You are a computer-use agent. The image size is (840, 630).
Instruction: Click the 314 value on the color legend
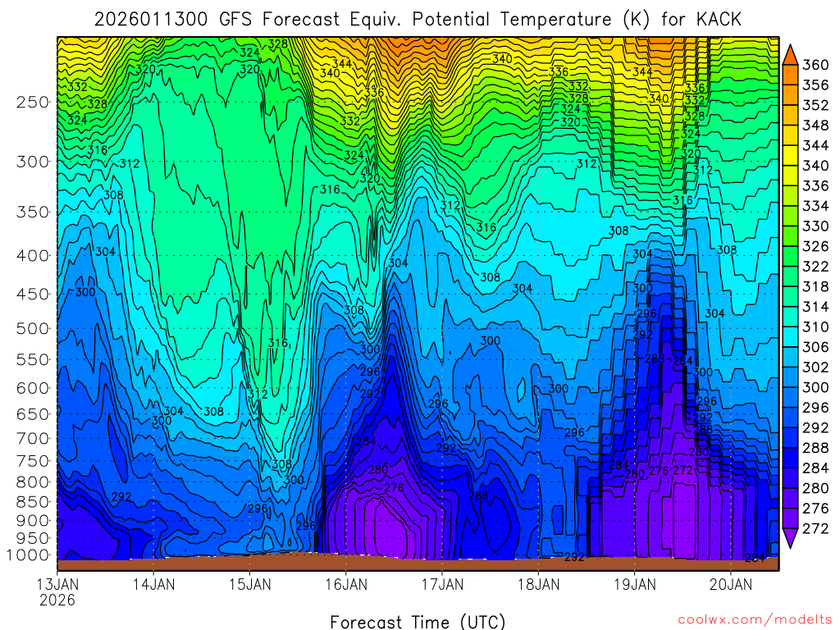(x=815, y=307)
